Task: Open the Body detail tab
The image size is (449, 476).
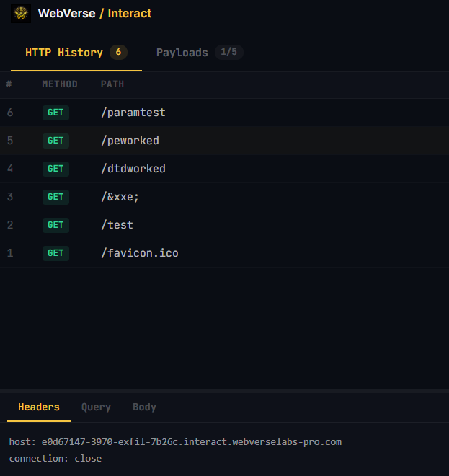Action: pyautogui.click(x=144, y=407)
